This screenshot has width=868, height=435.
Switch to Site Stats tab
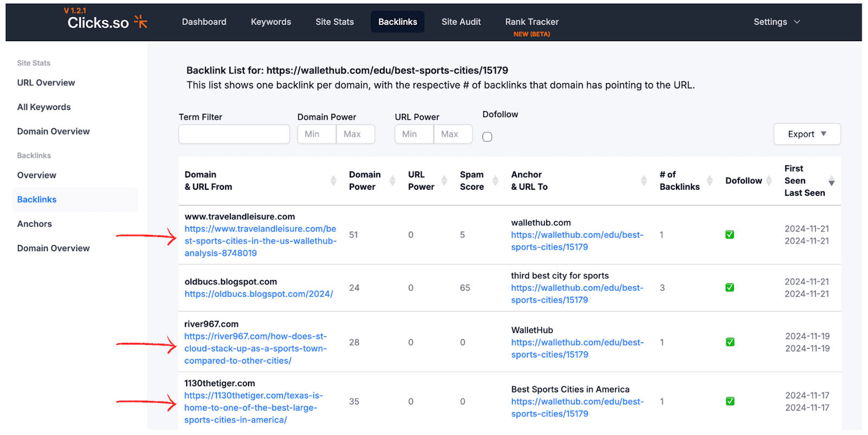click(x=335, y=22)
